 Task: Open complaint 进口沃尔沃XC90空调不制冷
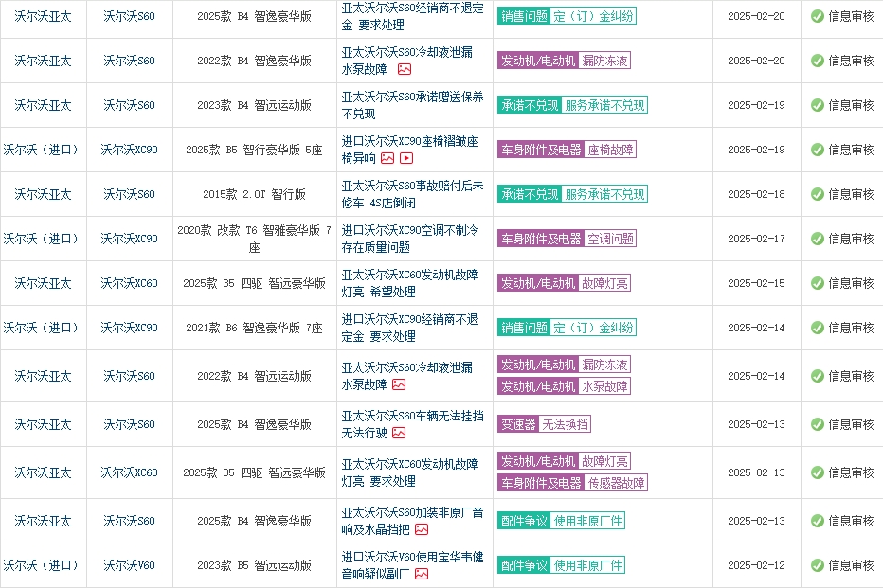click(x=409, y=239)
